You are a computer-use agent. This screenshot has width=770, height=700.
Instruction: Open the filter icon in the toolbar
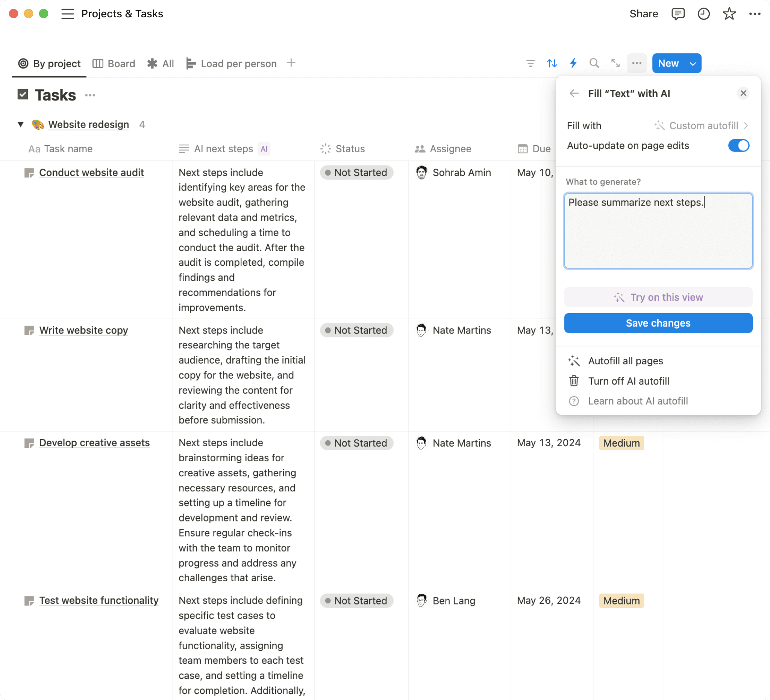(x=531, y=64)
